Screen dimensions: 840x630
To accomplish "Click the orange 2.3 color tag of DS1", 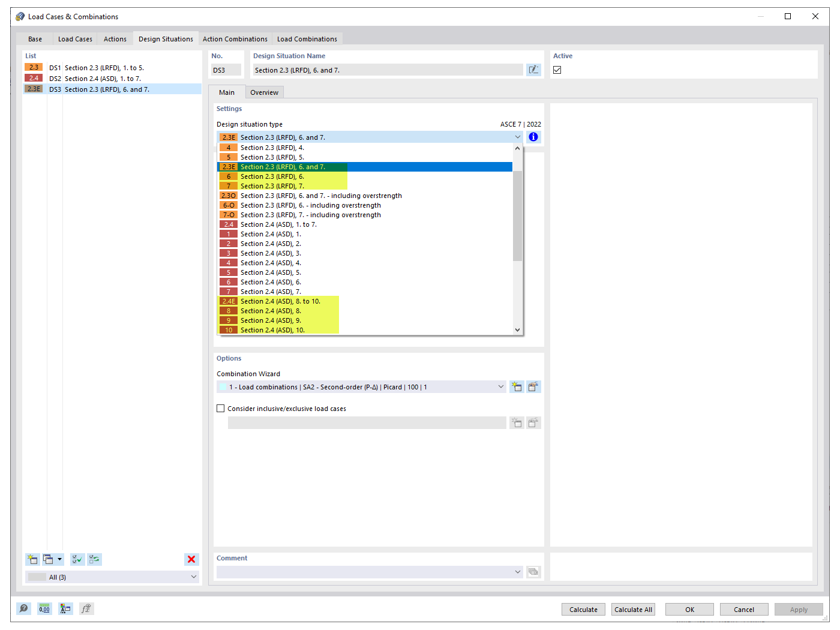I will pyautogui.click(x=34, y=67).
